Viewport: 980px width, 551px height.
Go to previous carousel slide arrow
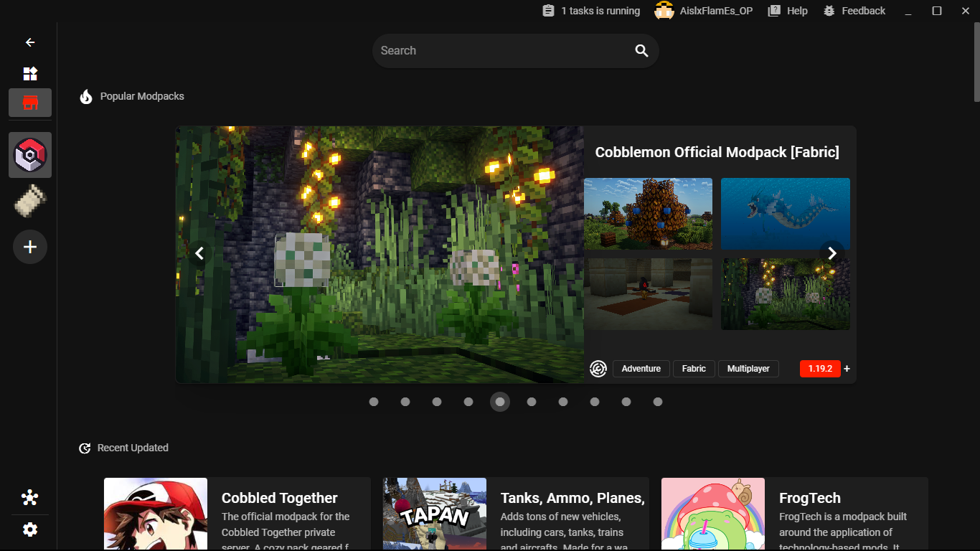[199, 253]
